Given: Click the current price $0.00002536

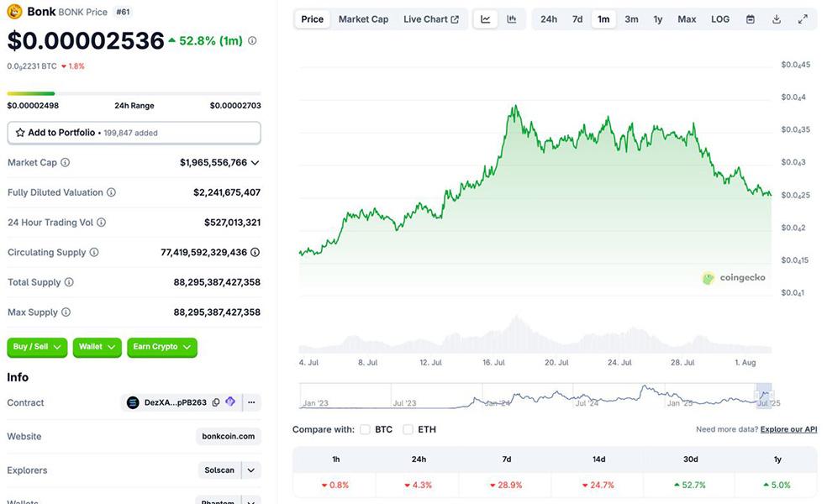Looking at the screenshot, I should coord(86,41).
